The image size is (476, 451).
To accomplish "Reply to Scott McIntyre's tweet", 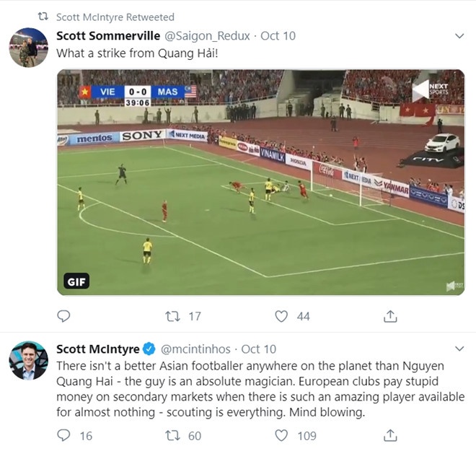I will point(63,435).
